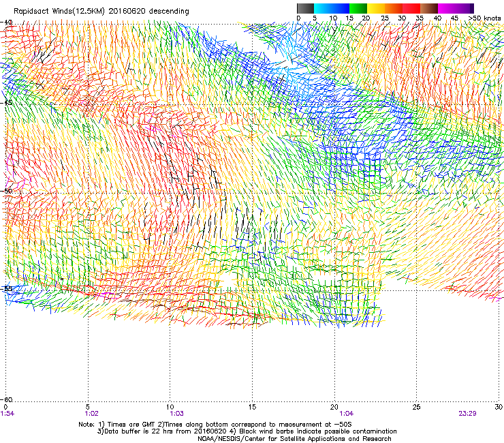Click the purple time stamp '1:54'
The image size is (504, 443).
(x=7, y=414)
